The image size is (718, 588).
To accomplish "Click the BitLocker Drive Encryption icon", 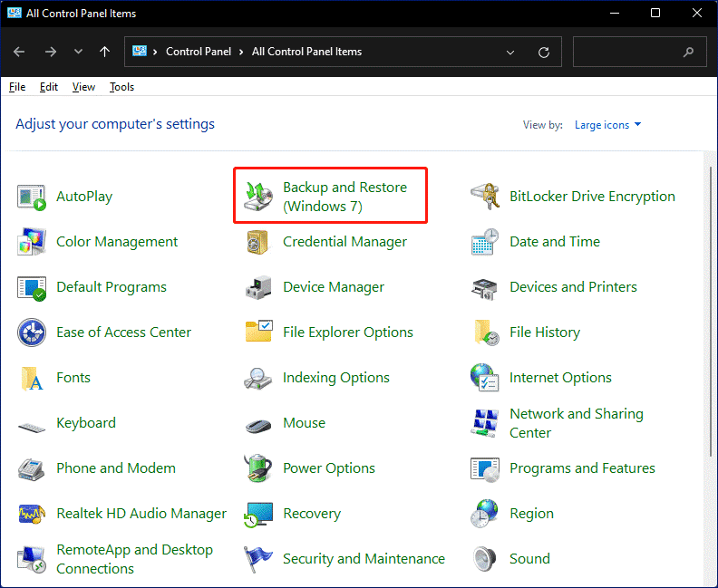I will pyautogui.click(x=486, y=197).
